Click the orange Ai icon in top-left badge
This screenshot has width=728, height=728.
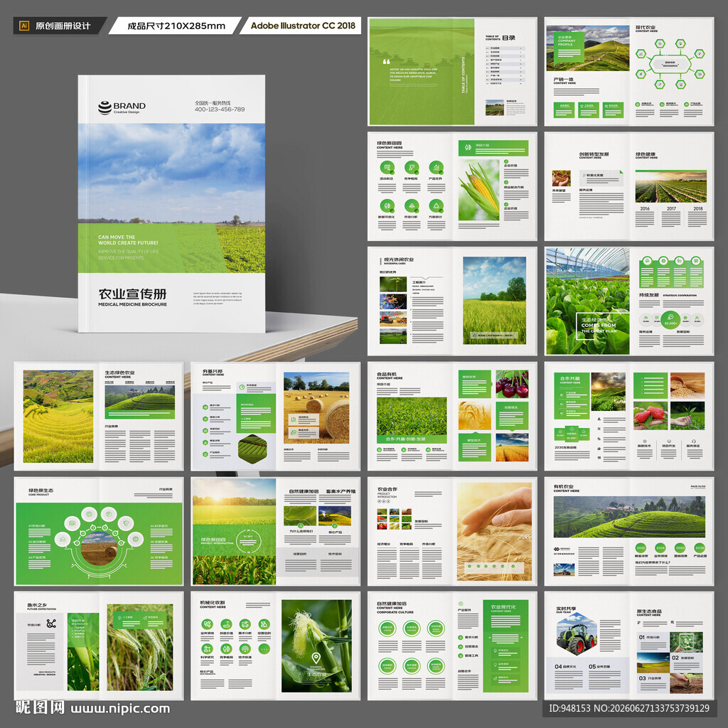click(24, 26)
